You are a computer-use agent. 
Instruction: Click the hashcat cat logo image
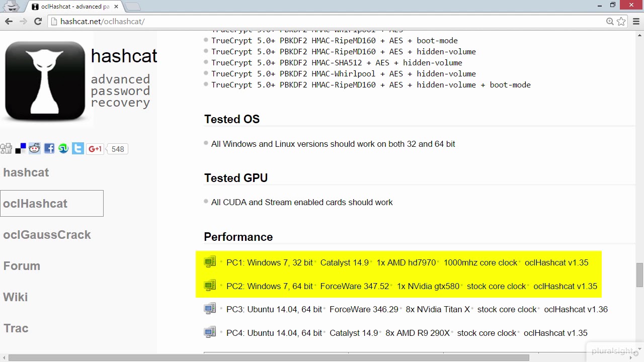[45, 81]
